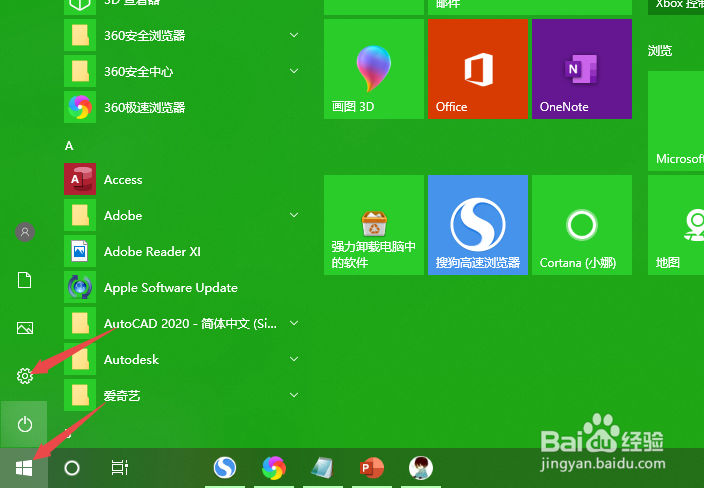This screenshot has width=704, height=488.
Task: Launch Apple Software Update
Action: coord(182,287)
